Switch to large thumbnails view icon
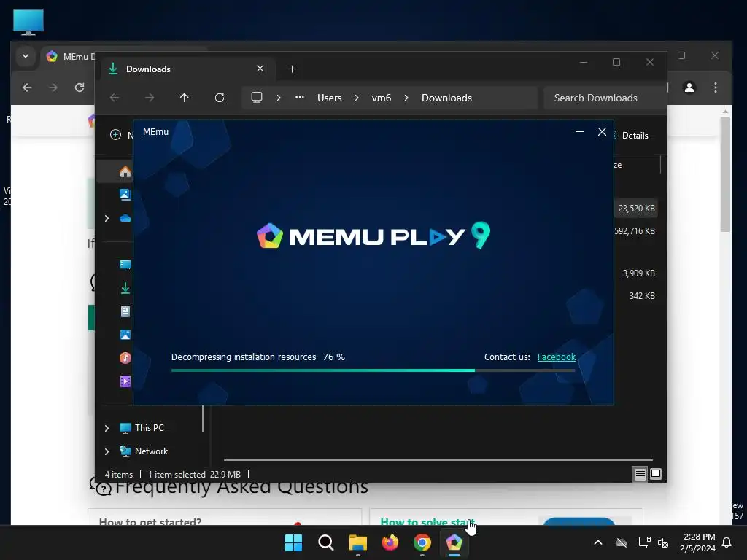This screenshot has width=747, height=560. coord(656,474)
